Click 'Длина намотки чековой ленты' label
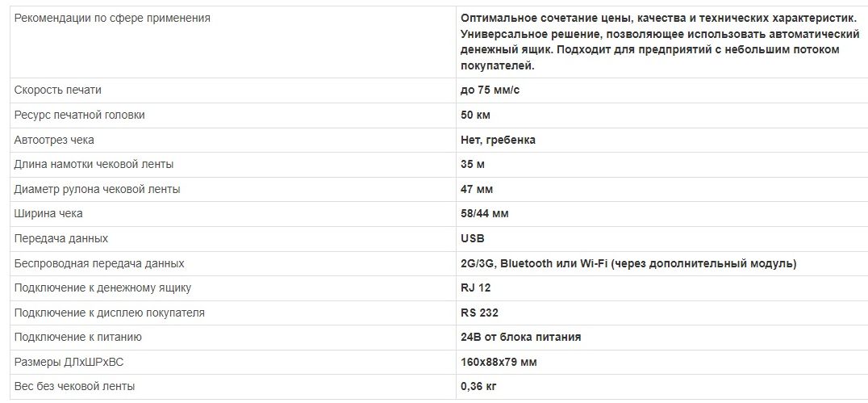 pos(94,165)
